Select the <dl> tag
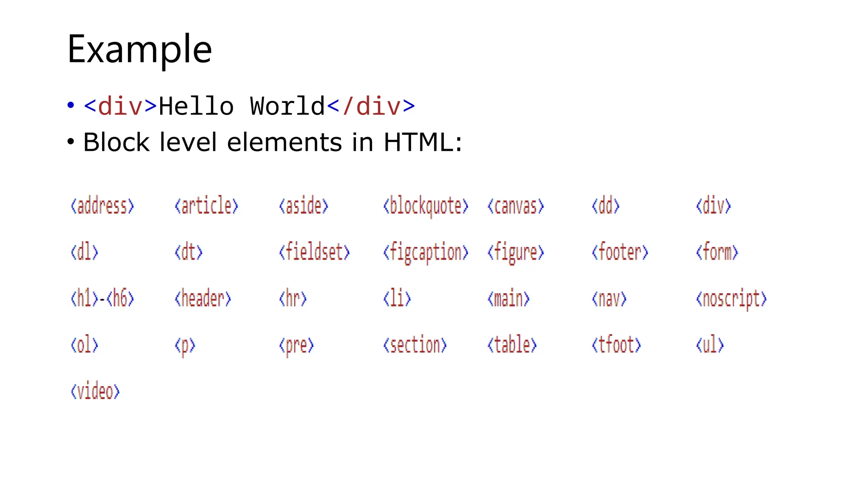 click(x=84, y=252)
